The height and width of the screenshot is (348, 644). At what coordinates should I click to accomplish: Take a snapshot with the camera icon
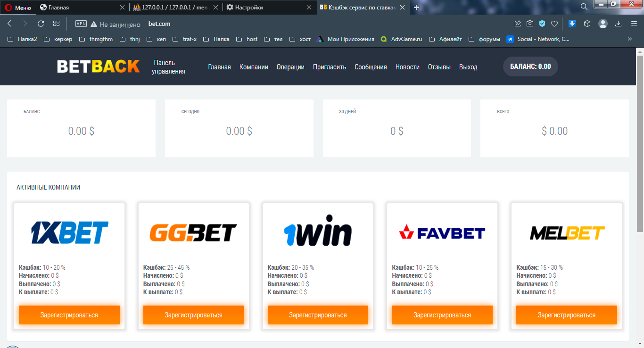pyautogui.click(x=530, y=24)
